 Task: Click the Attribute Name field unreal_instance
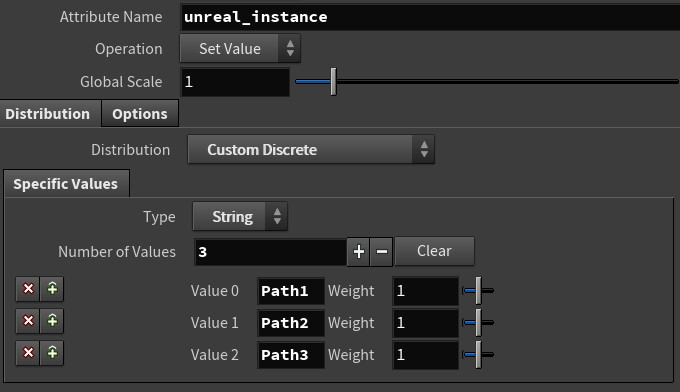click(430, 17)
